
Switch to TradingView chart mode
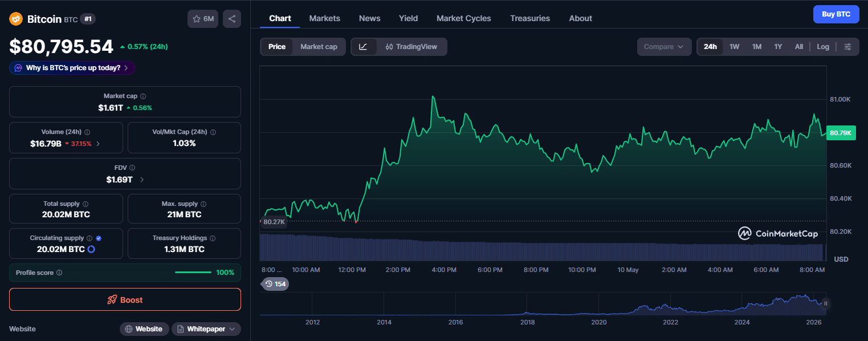tap(411, 47)
